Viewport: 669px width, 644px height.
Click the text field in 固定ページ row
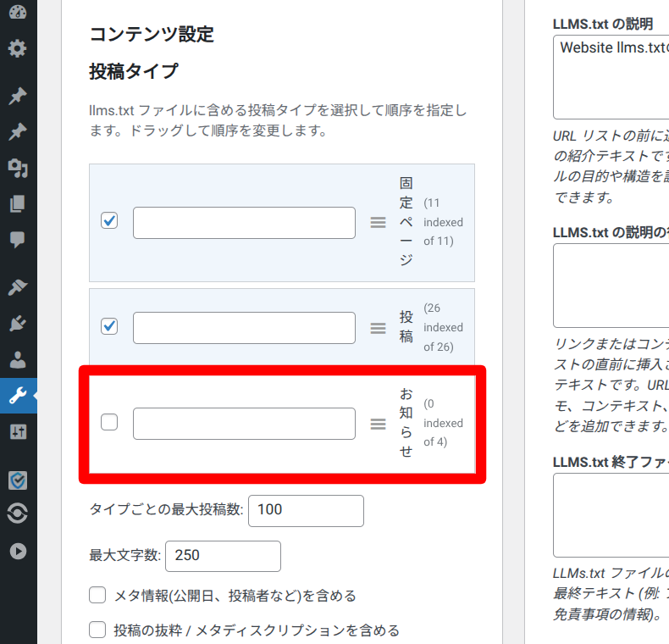pos(244,223)
